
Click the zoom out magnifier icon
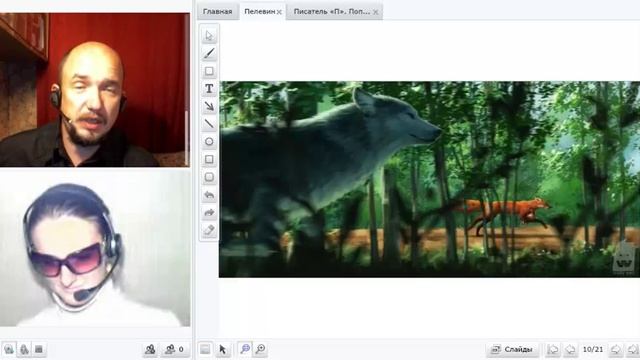coord(245,349)
